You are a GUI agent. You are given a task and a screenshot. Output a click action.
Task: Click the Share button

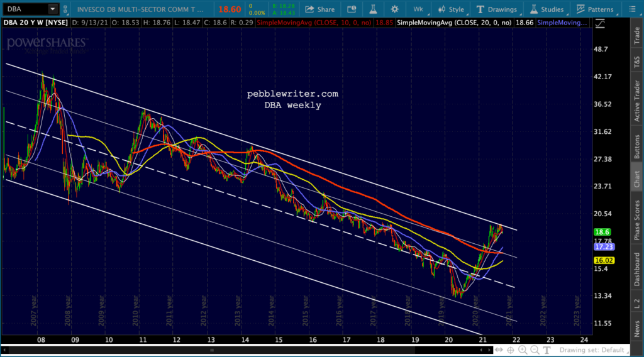(320, 9)
